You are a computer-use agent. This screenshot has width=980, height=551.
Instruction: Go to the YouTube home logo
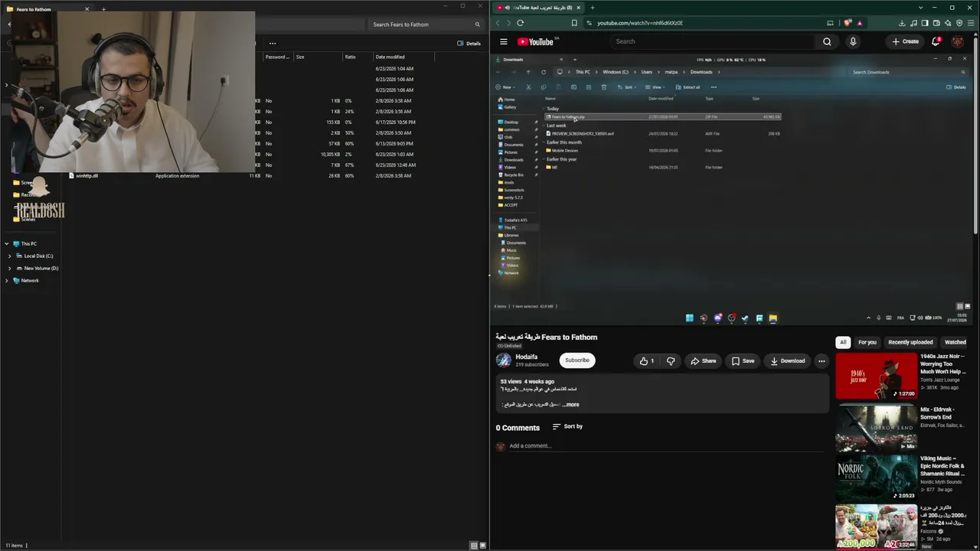(x=537, y=41)
